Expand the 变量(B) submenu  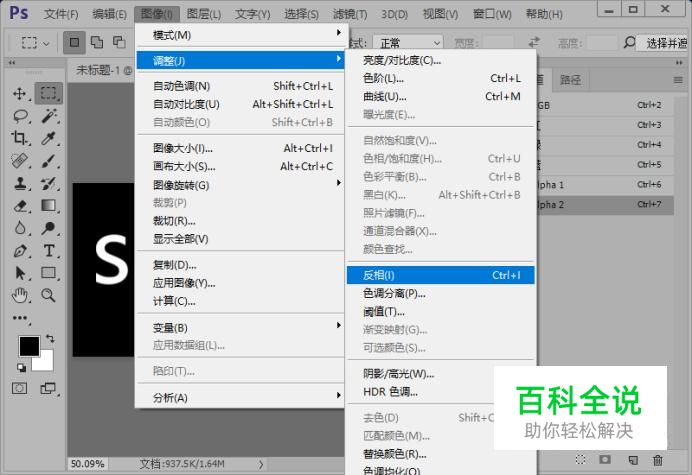pos(241,328)
